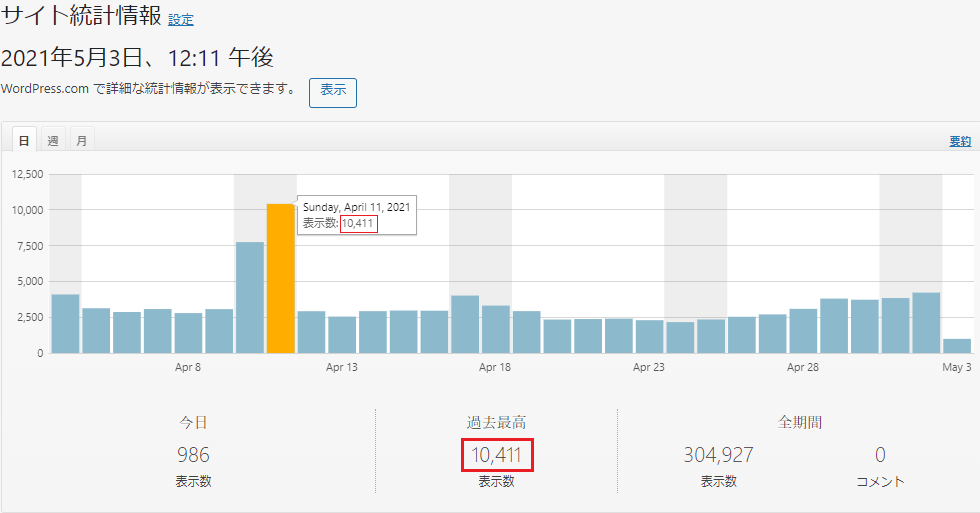
Task: Click the April 11 tooltip box
Action: (x=356, y=214)
